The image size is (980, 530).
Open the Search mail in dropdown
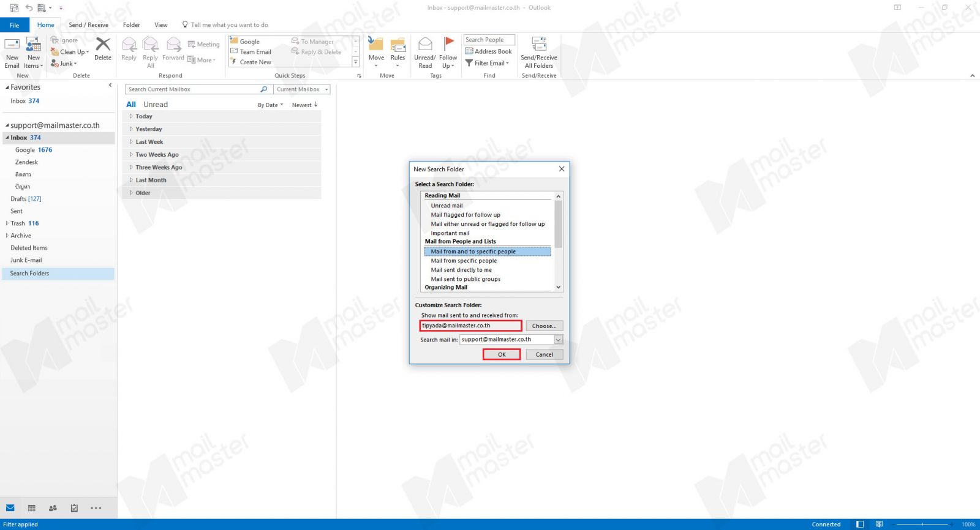tap(559, 340)
